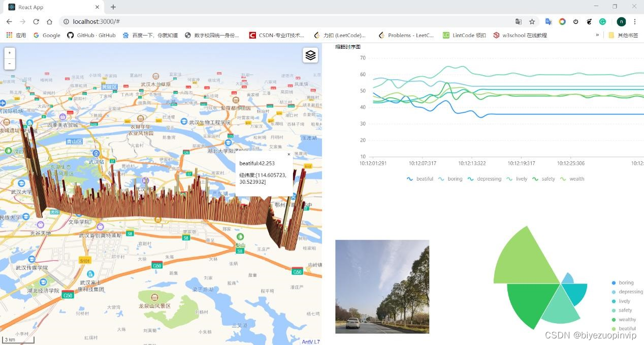
Task: Toggle lively series in line chart legend
Action: click(x=517, y=179)
